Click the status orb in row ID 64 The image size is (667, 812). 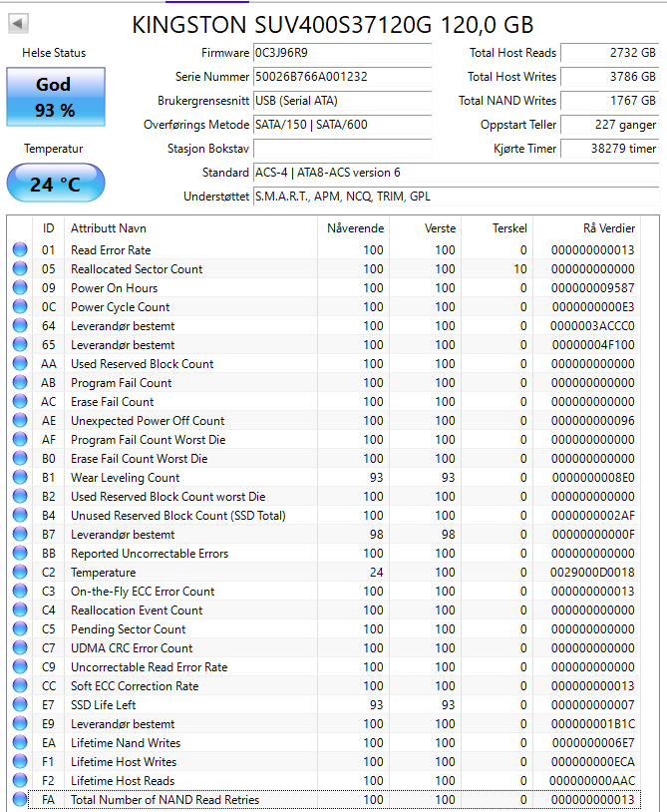(20, 326)
